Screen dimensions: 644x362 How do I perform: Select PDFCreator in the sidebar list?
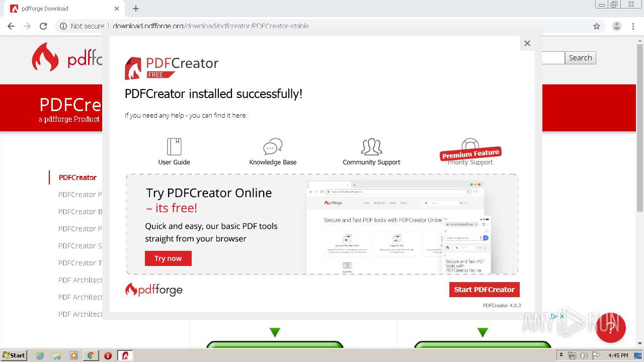pos(77,177)
